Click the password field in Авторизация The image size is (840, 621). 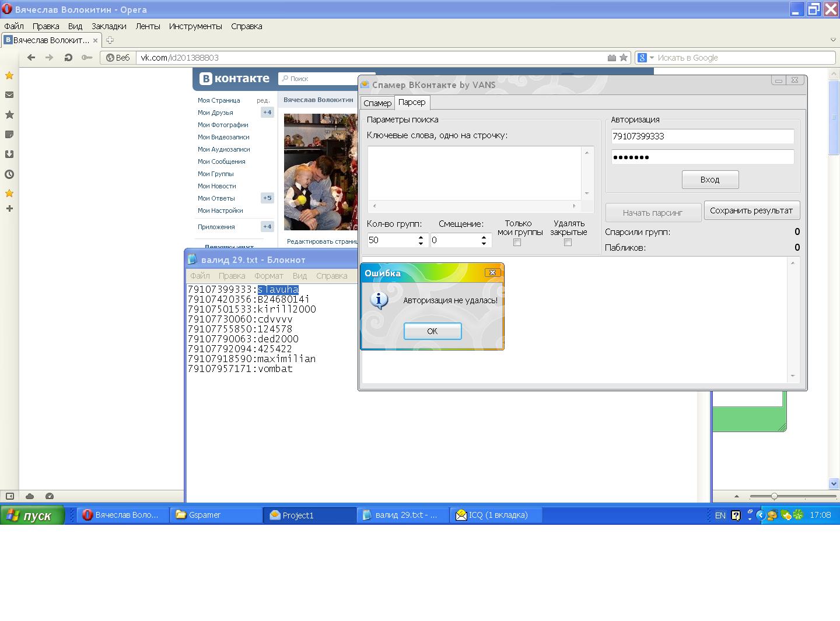pyautogui.click(x=702, y=157)
